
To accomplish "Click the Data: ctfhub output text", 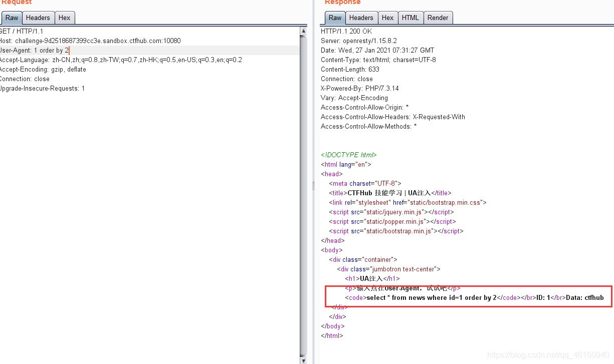I will click(585, 298).
